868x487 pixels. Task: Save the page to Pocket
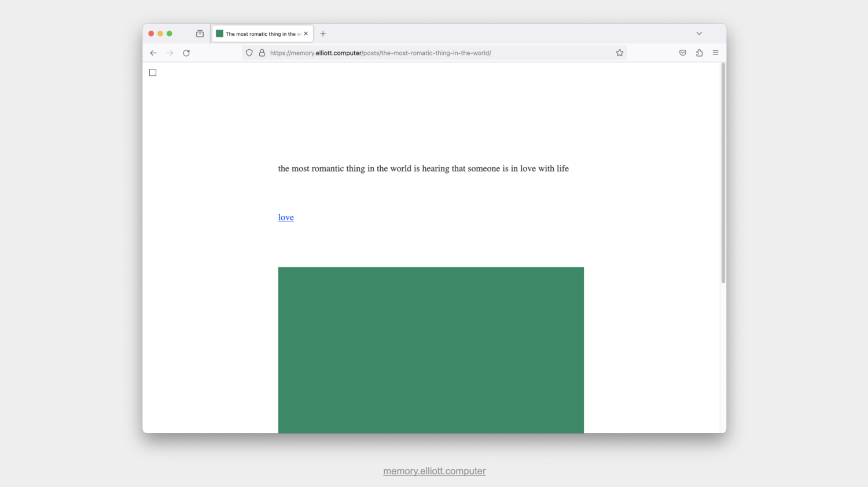click(683, 53)
